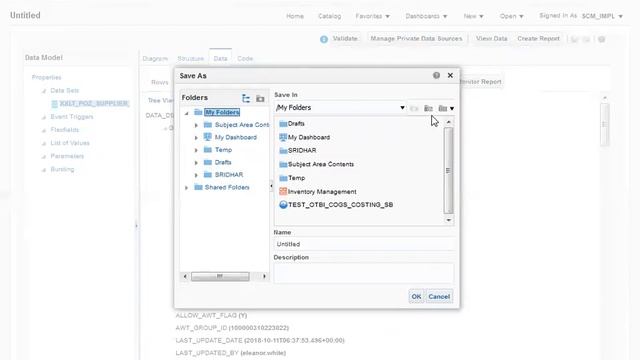
Task: Click the TEST_OTBI_COGS_COSTING_SB analysis icon
Action: [283, 205]
